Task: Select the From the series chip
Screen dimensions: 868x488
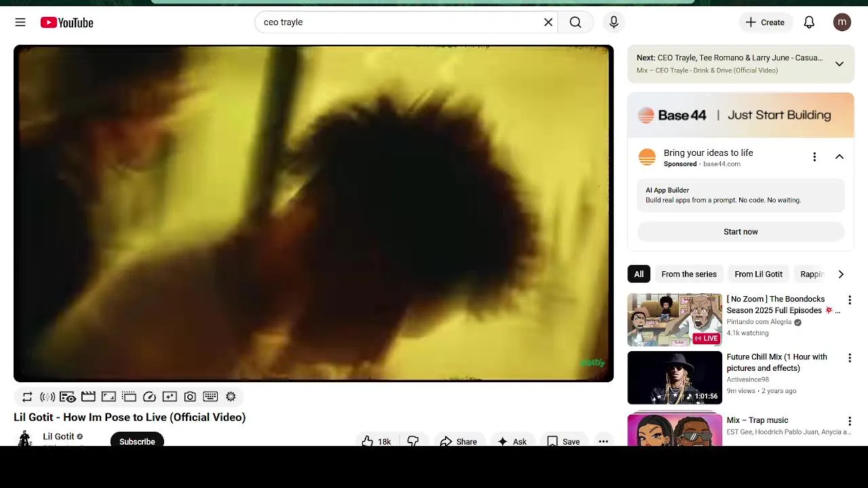Action: coord(689,274)
